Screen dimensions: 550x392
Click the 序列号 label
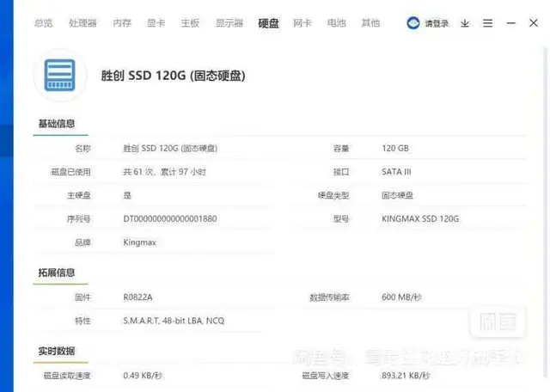click(x=78, y=219)
